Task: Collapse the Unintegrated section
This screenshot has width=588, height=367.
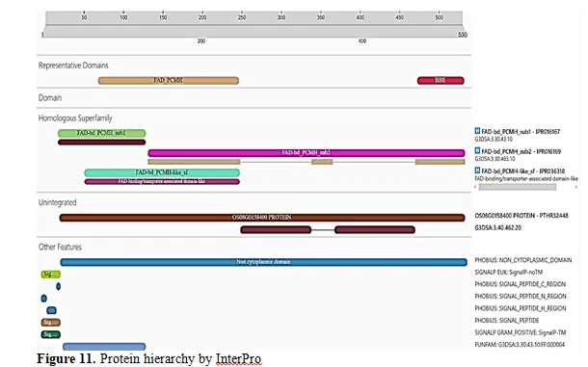Action: [x=58, y=202]
